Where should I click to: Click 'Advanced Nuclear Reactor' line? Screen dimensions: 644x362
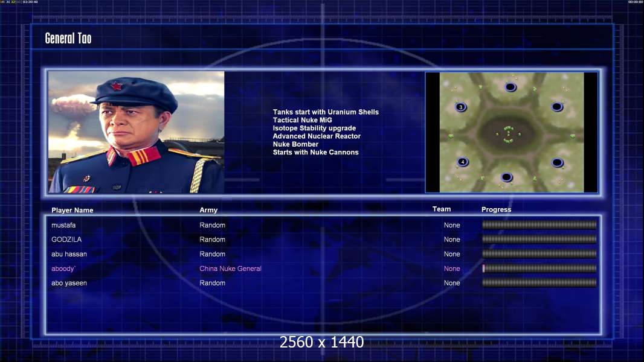[x=317, y=136]
